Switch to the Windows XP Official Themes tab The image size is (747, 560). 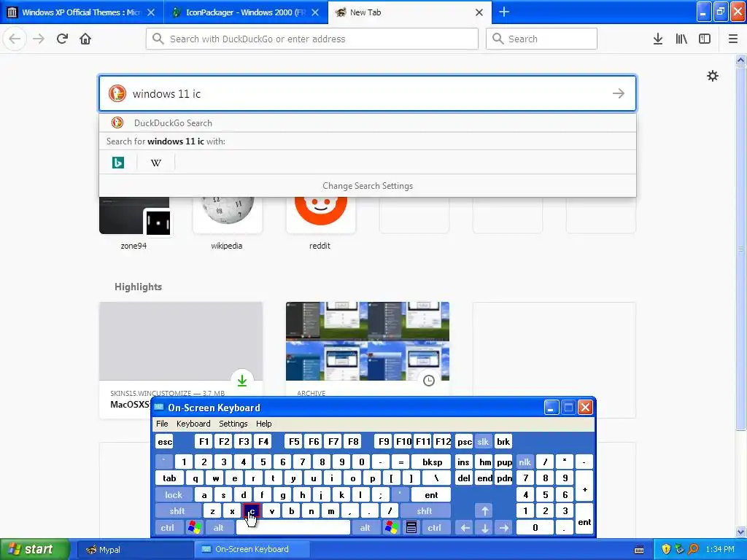tap(82, 12)
